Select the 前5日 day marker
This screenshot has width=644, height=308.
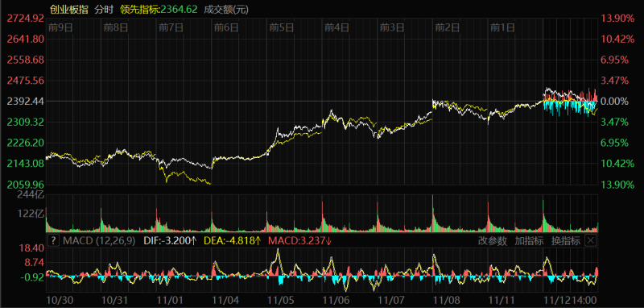click(281, 27)
